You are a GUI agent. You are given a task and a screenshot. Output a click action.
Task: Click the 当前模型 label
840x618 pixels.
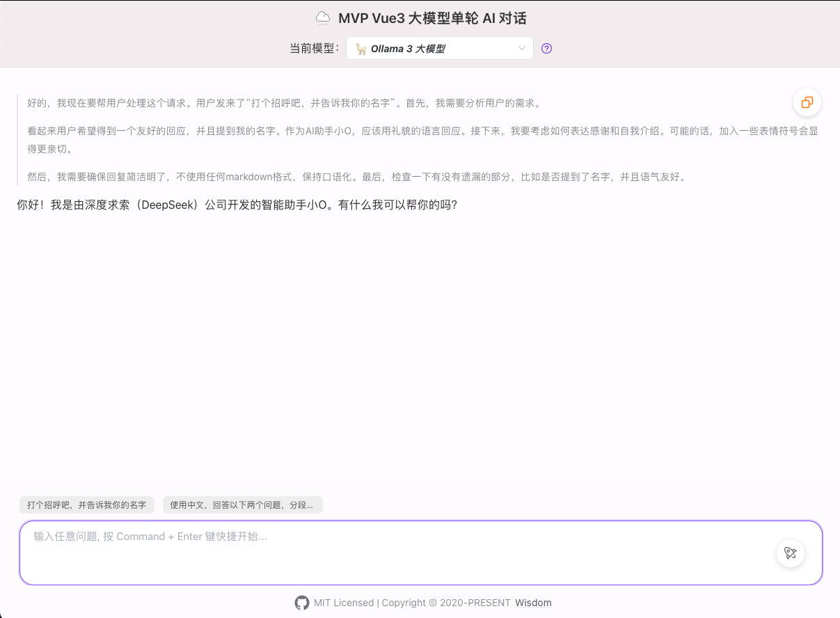pyautogui.click(x=314, y=49)
